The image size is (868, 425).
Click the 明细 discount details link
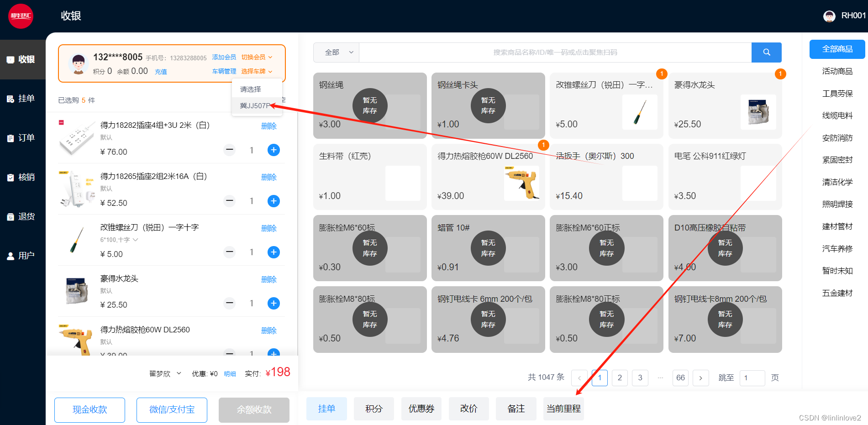tap(230, 374)
